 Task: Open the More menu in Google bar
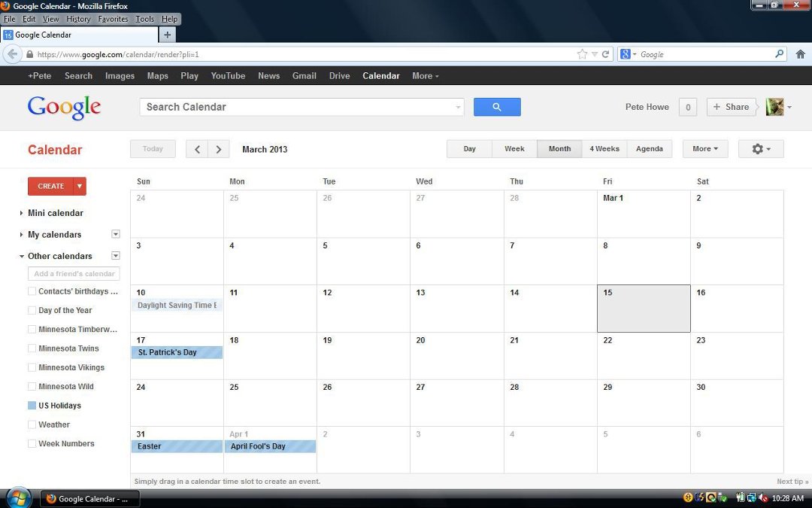pyautogui.click(x=425, y=76)
